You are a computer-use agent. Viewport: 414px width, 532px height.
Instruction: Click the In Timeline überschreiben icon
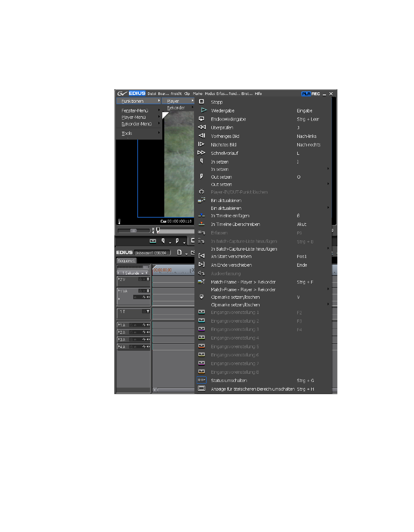tap(201, 224)
